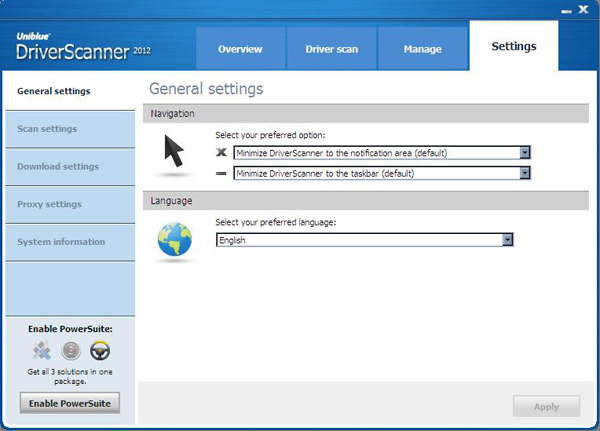This screenshot has width=600, height=431.
Task: Expand the notification area minimize dropdown
Action: point(524,153)
